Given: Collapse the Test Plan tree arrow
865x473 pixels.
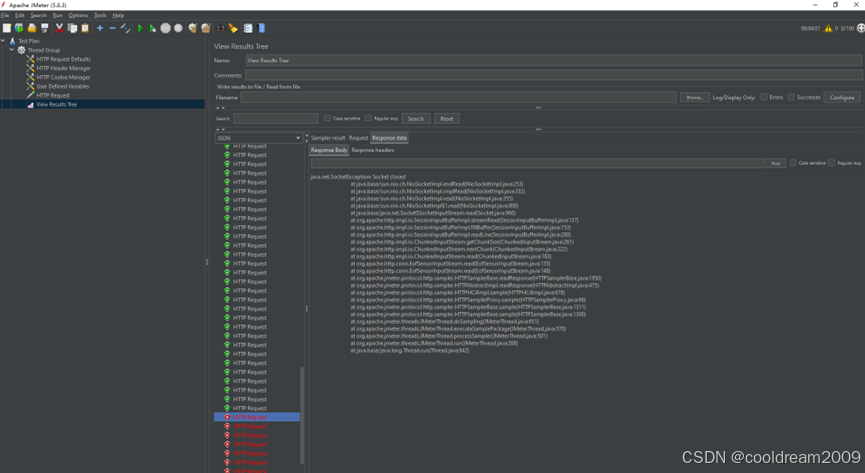Looking at the screenshot, I should [3, 41].
